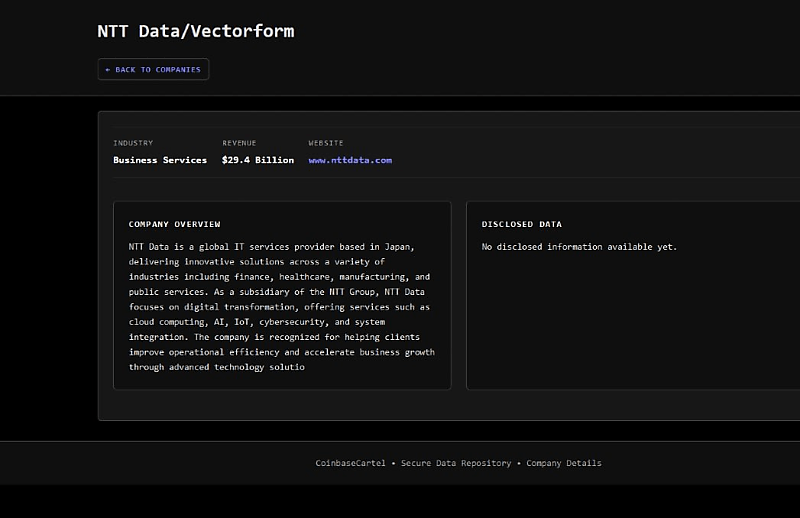This screenshot has width=800, height=518.
Task: Click the Company Overview heading
Action: coord(174,224)
